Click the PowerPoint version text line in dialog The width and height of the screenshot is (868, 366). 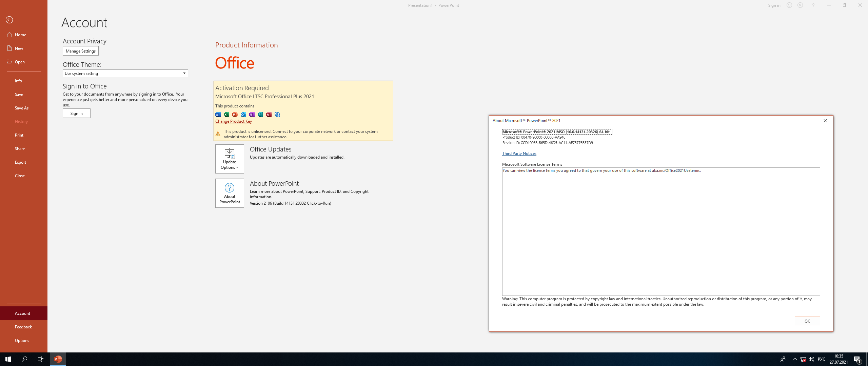557,132
